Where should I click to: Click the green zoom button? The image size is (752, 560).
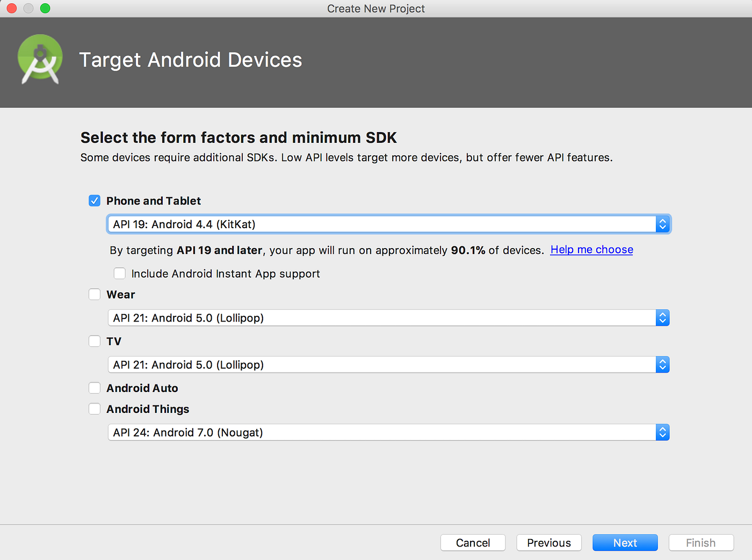[45, 9]
